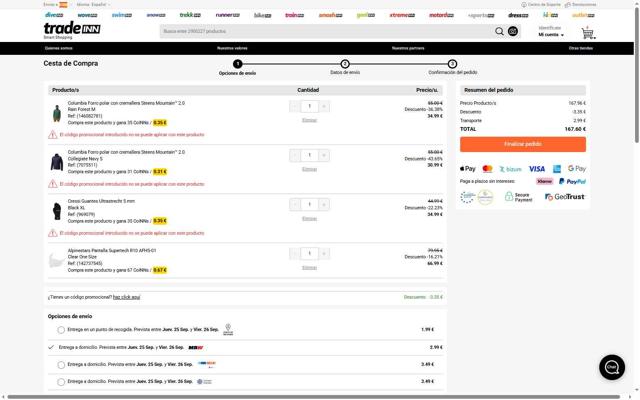Click the horizontal page scrollbar
This screenshot has width=640, height=400.
313,397
